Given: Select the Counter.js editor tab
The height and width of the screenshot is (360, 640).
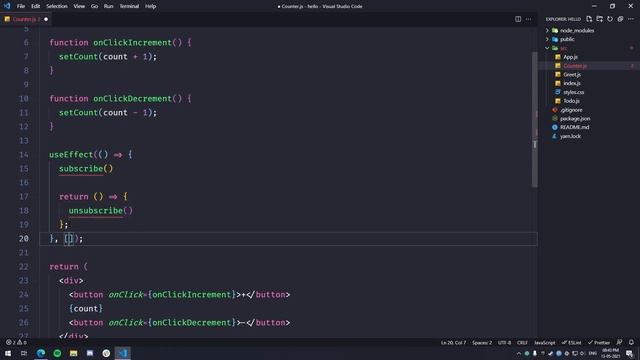Looking at the screenshot, I should pos(26,19).
